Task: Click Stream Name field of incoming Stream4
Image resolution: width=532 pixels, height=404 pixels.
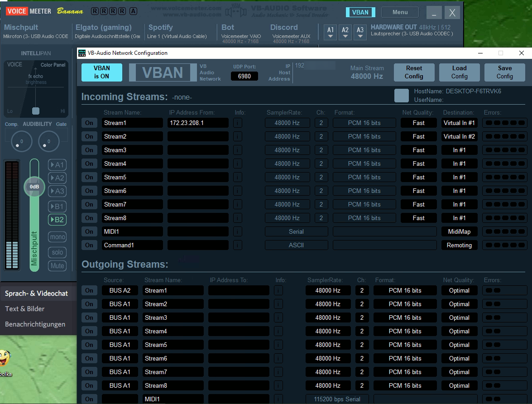Action: click(x=132, y=164)
